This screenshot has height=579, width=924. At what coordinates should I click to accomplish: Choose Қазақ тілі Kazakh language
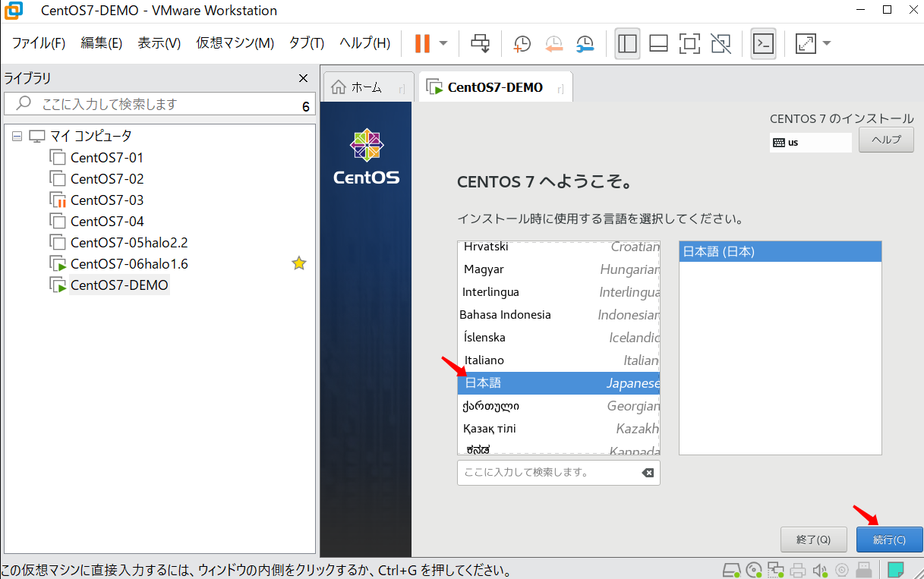559,429
